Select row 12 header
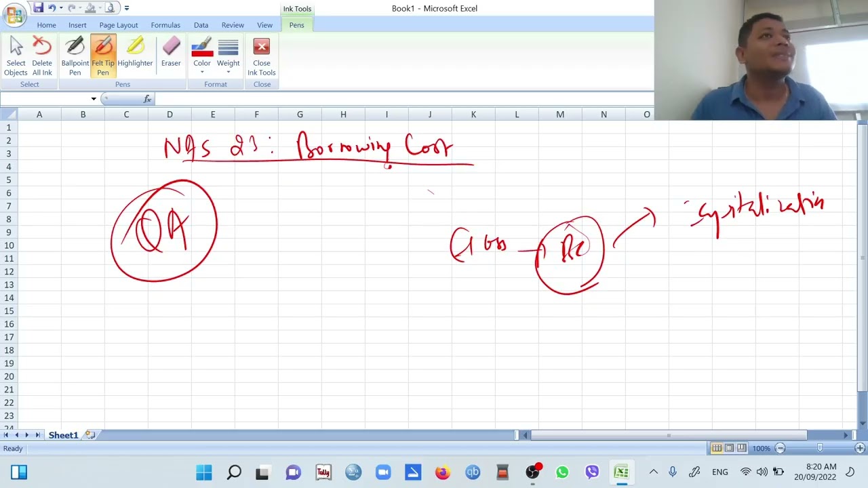Screen dimensions: 868x488 pos(9,271)
